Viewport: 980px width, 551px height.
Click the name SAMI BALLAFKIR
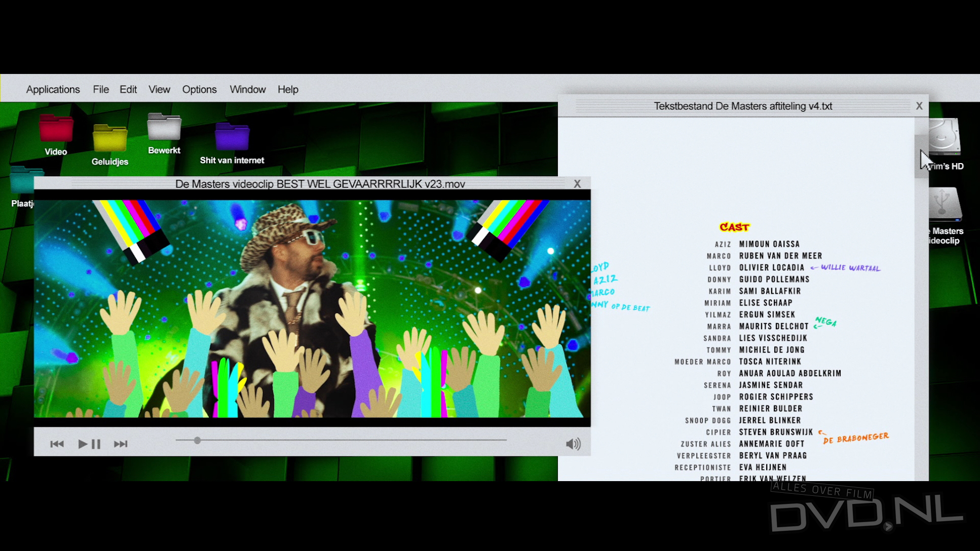pos(770,291)
